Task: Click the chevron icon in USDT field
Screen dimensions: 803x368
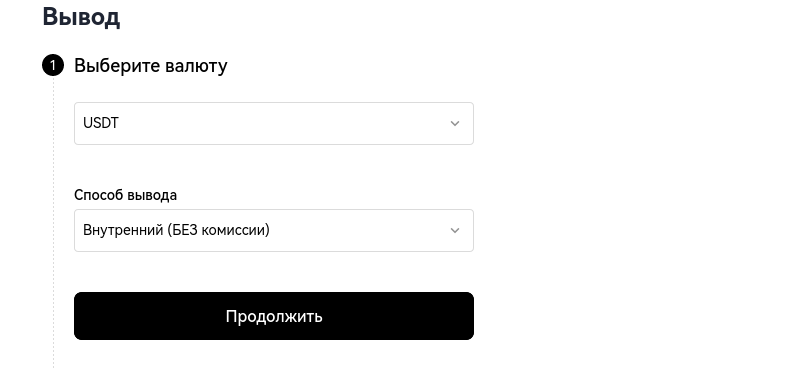Action: point(455,123)
